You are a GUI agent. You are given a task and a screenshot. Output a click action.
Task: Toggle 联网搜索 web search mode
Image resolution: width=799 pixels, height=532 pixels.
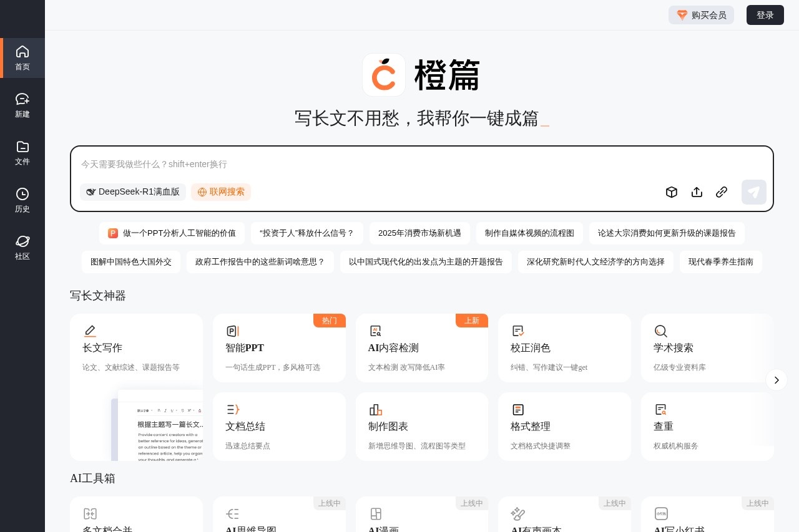221,192
